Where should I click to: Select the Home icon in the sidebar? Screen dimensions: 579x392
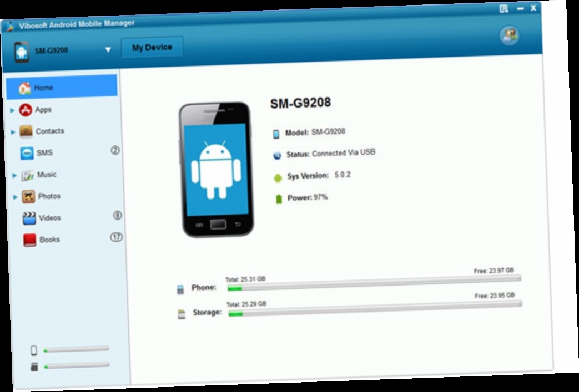(x=26, y=87)
